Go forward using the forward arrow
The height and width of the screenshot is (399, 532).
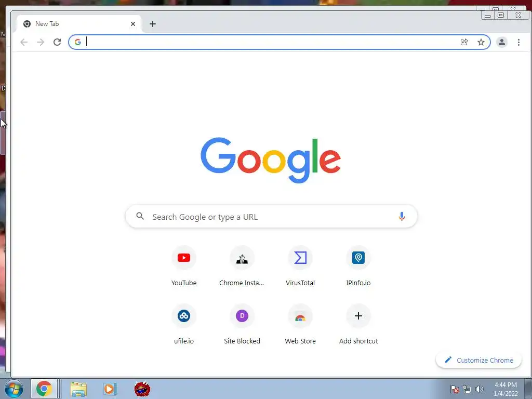[x=41, y=42]
